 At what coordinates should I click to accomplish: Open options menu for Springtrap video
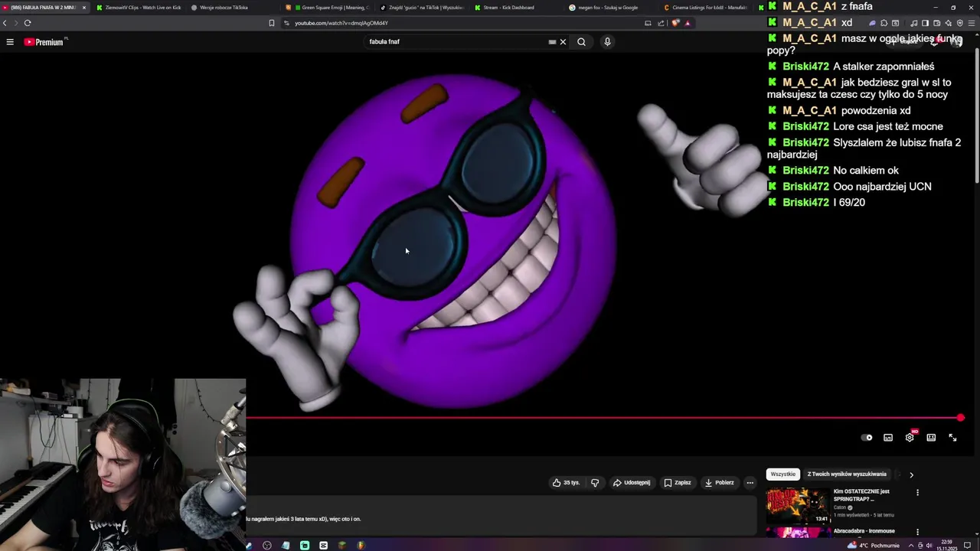point(917,493)
